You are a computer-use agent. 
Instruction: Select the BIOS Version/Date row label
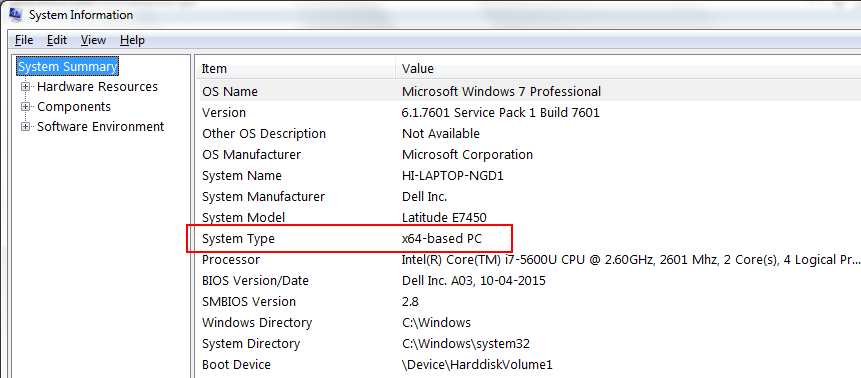pyautogui.click(x=255, y=281)
